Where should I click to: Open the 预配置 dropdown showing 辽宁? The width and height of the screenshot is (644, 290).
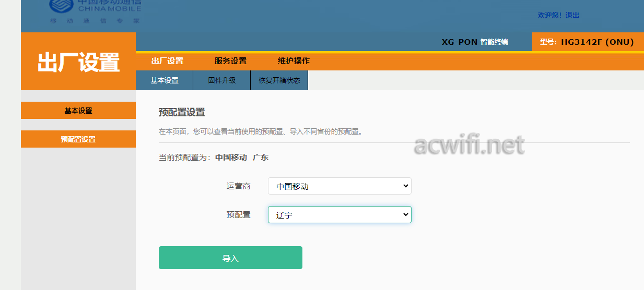coord(339,215)
